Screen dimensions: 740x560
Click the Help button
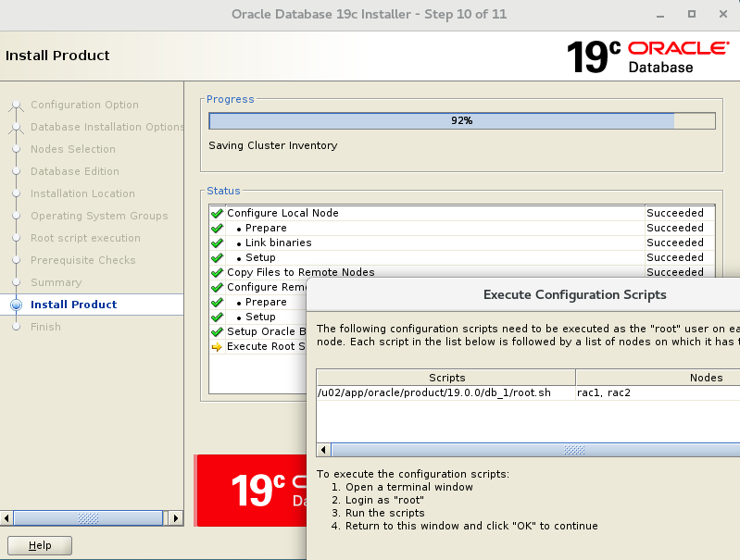(40, 545)
